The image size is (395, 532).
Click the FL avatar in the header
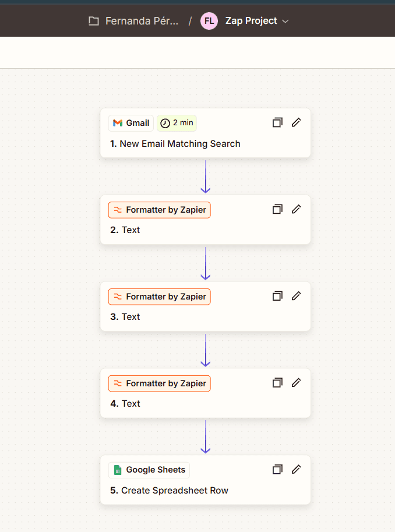tap(209, 20)
